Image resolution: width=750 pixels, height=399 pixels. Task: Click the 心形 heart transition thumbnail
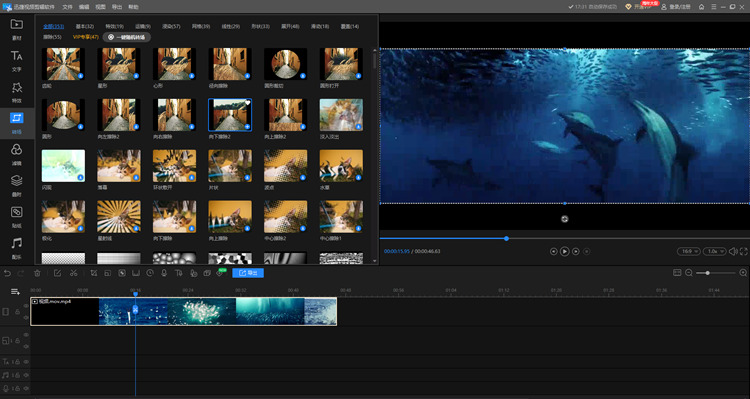pos(174,64)
